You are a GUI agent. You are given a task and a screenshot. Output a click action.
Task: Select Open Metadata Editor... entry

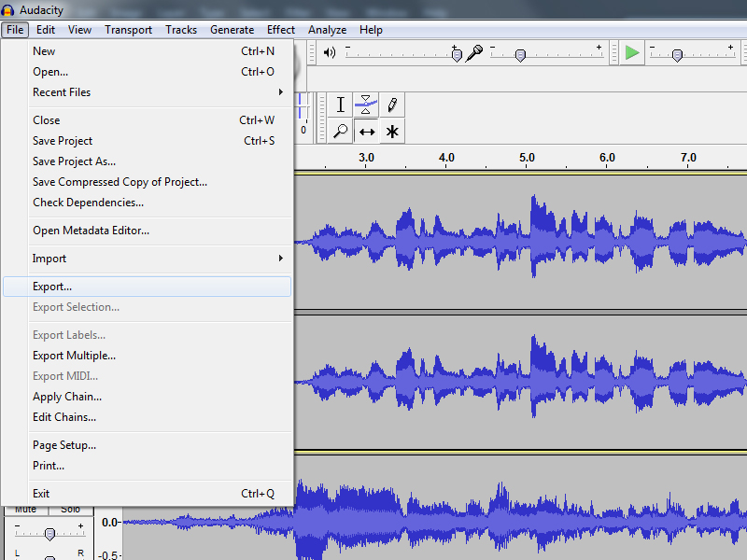[x=148, y=230]
